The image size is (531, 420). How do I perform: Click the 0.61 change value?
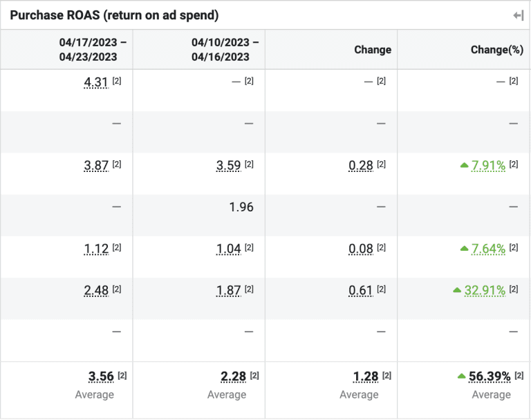(x=361, y=290)
